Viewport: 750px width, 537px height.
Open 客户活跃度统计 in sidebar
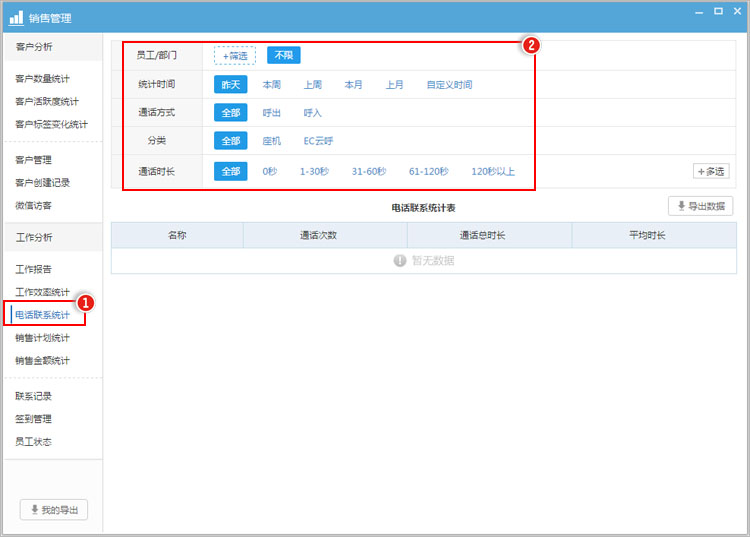(47, 101)
